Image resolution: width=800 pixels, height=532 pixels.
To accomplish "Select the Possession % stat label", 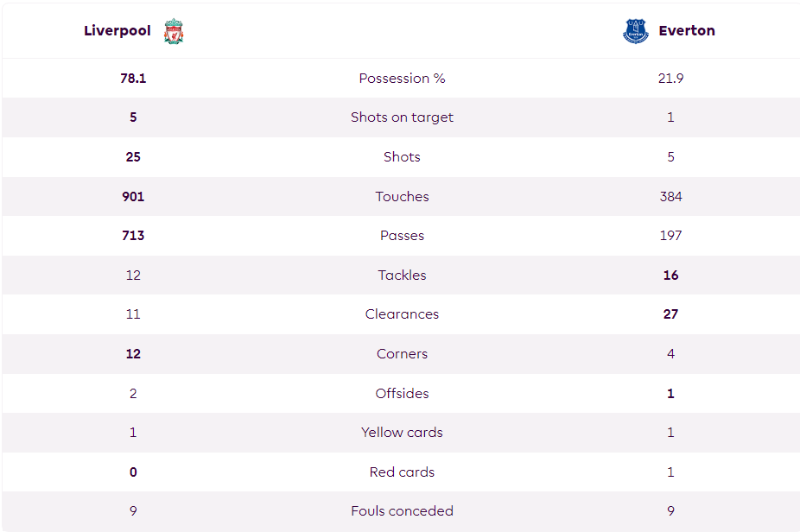I will 402,78.
